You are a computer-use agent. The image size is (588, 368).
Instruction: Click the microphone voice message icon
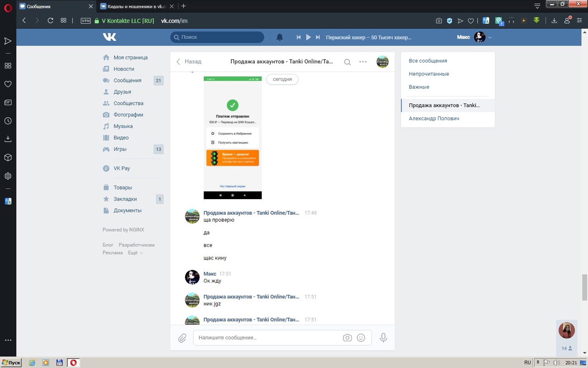pyautogui.click(x=383, y=338)
